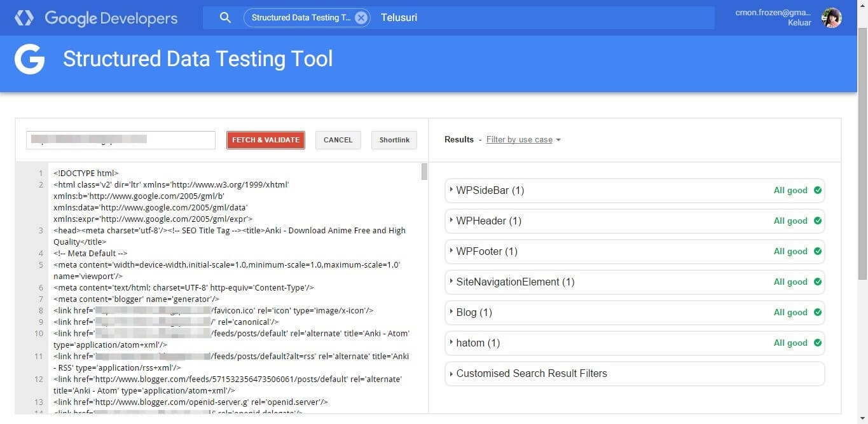Open the Filter by use case dropdown

coord(523,140)
